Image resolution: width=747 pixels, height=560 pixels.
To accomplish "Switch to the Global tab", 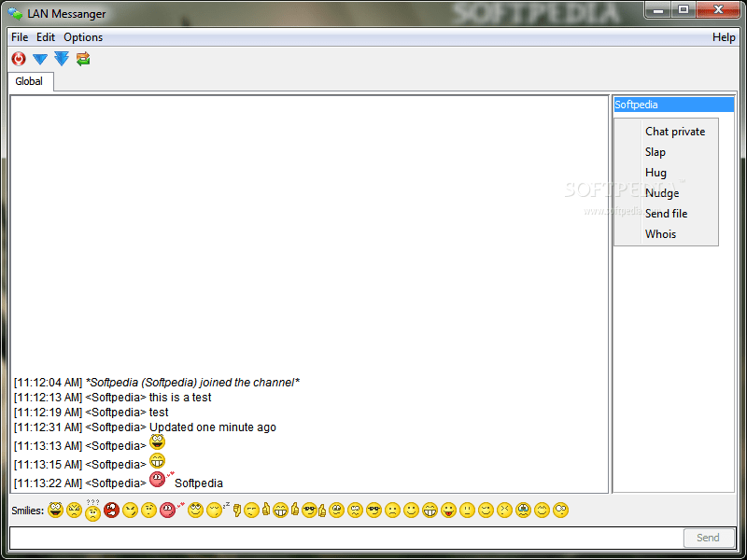I will (29, 81).
